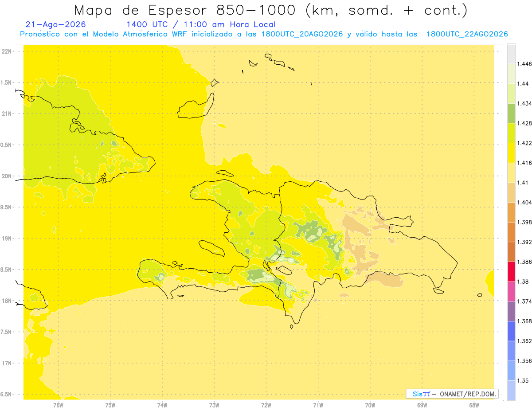
Task: Click the colorbar label 1.422
Action: tap(525, 143)
